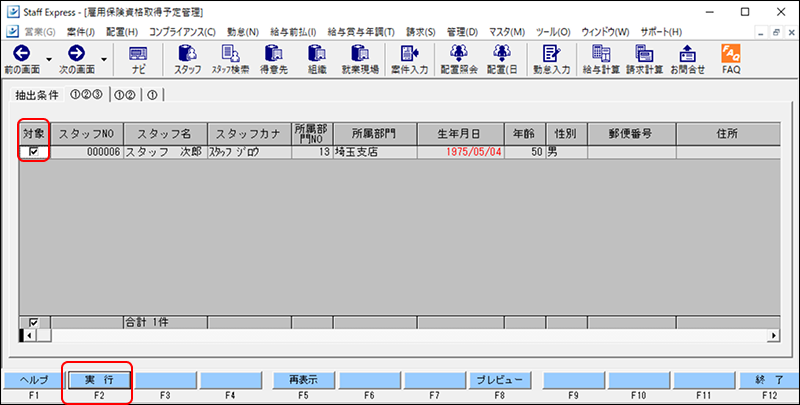Open the 管理(D) menu
The width and height of the screenshot is (800, 405).
tap(462, 32)
